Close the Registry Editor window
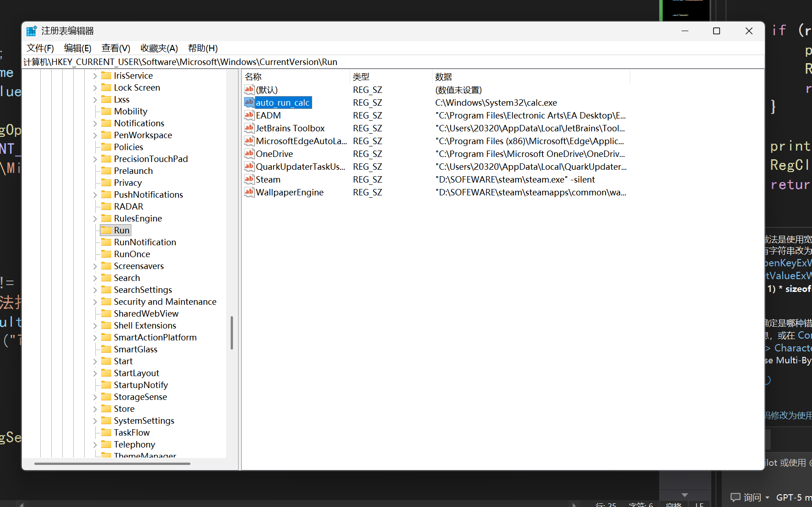Image resolution: width=812 pixels, height=507 pixels. [749, 31]
